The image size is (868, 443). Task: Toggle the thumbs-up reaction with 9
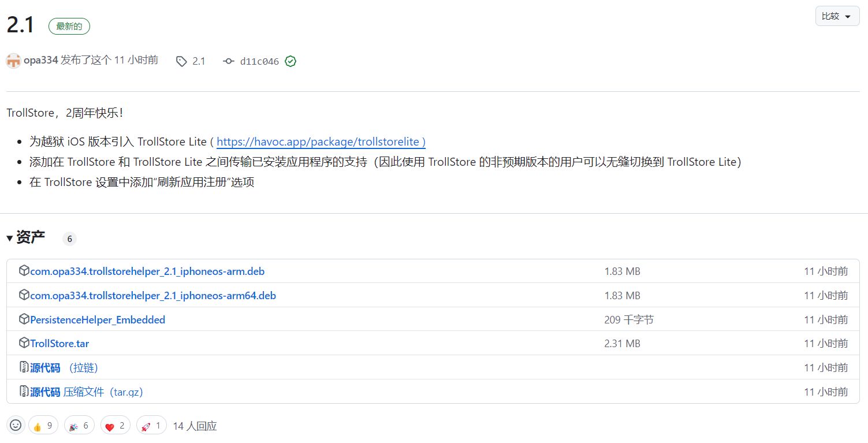(43, 426)
